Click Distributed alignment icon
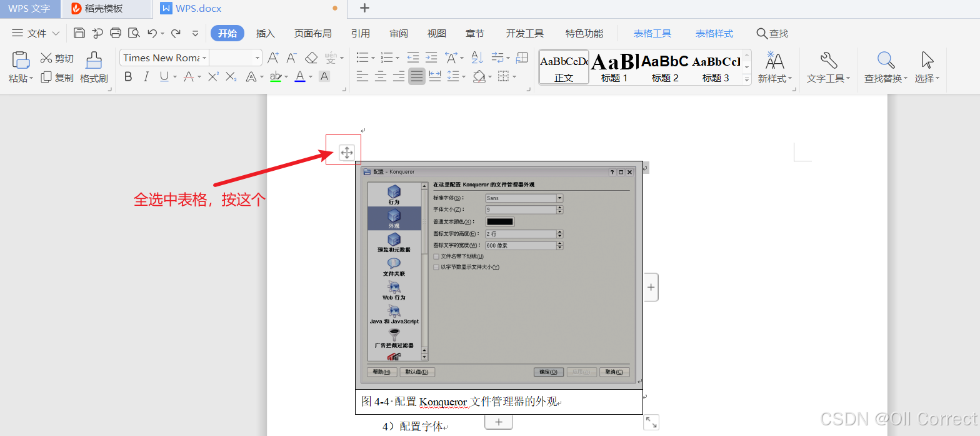The width and height of the screenshot is (980, 436). (435, 77)
